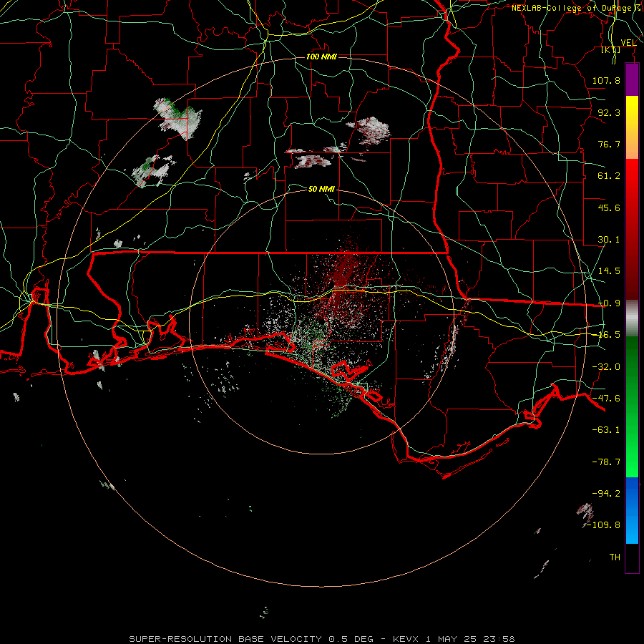Screen dimensions: 644x644
Task: Click the purple segment of the color bar
Action: 632,80
